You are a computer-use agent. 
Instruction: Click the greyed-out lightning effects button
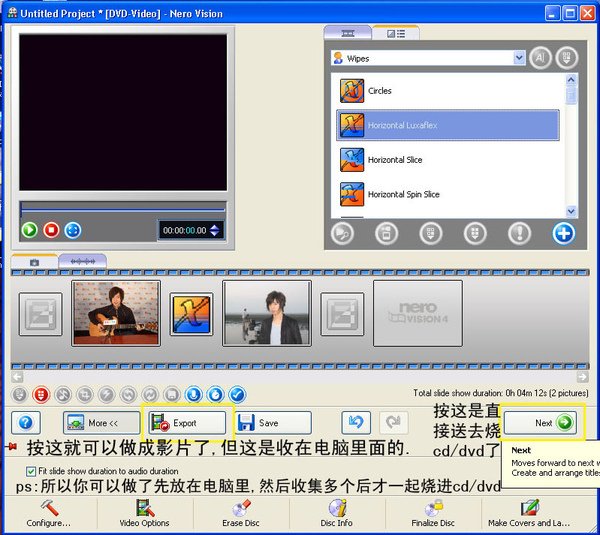tap(106, 395)
